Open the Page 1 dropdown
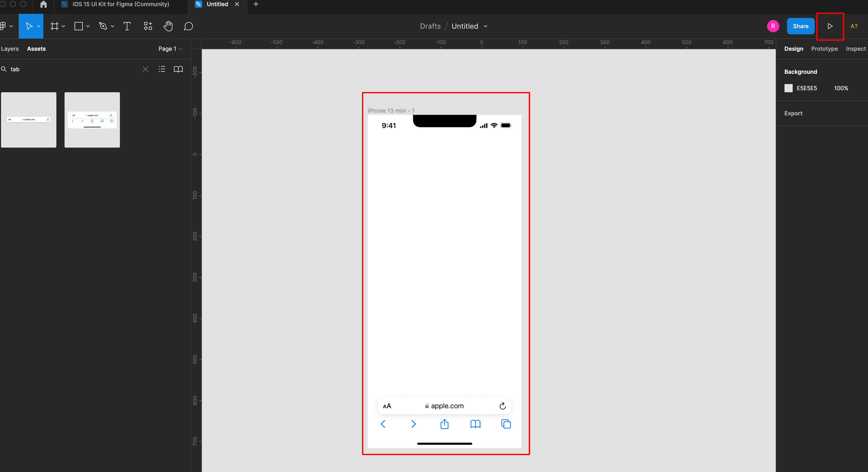Screen dimensions: 868x472 (170, 49)
